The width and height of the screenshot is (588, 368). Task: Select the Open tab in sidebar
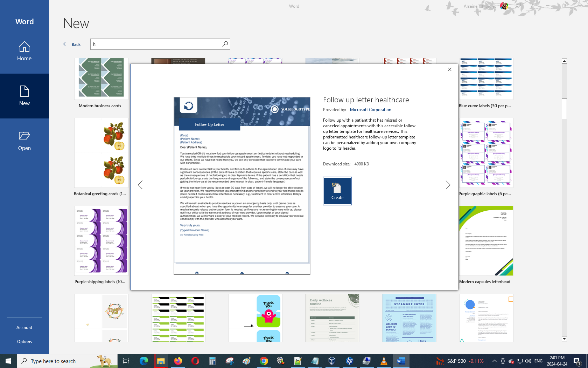pyautogui.click(x=24, y=141)
